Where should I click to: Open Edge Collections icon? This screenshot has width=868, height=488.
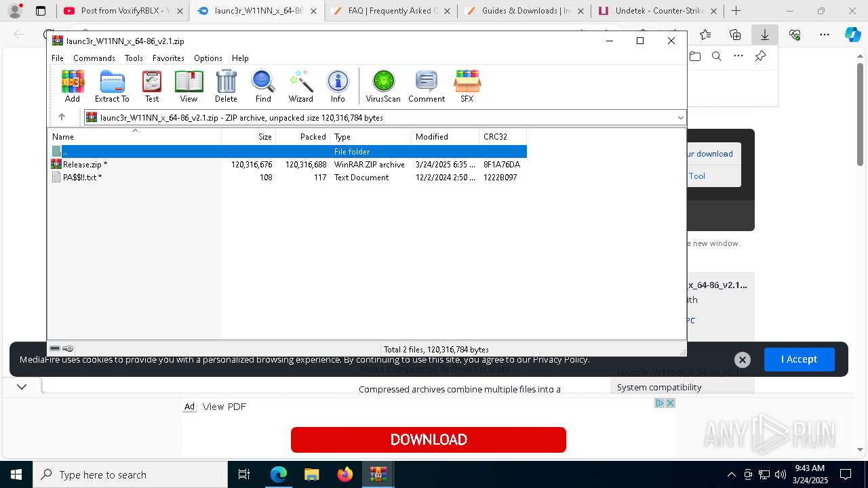click(x=735, y=35)
